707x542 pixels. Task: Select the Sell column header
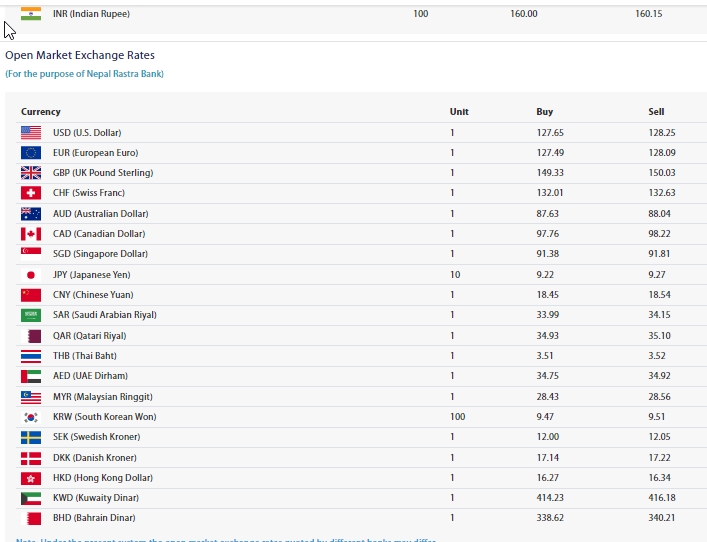[x=656, y=112]
